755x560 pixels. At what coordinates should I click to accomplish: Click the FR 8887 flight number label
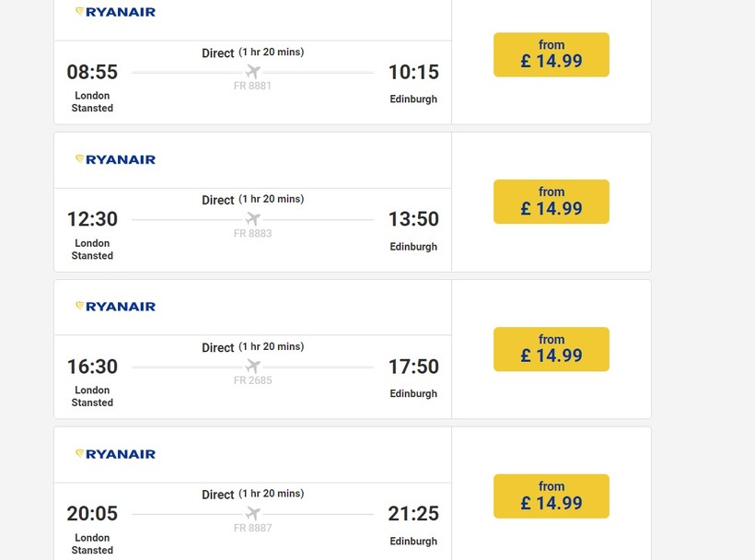(x=253, y=528)
